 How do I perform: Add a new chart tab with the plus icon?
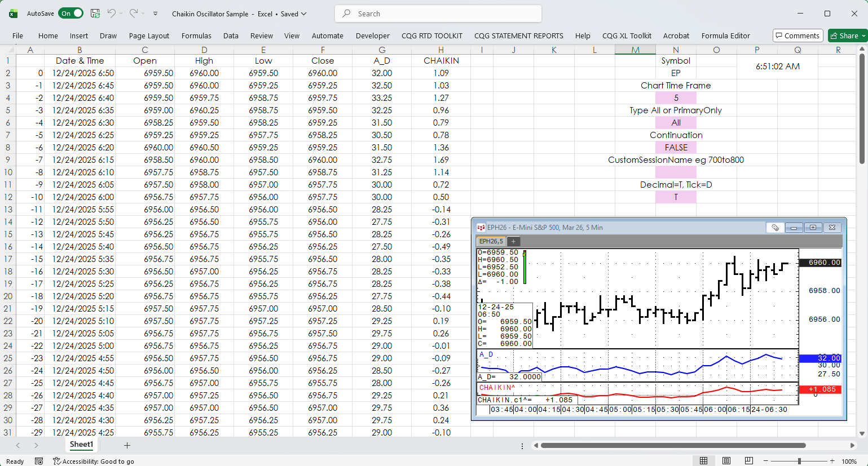[x=513, y=242]
